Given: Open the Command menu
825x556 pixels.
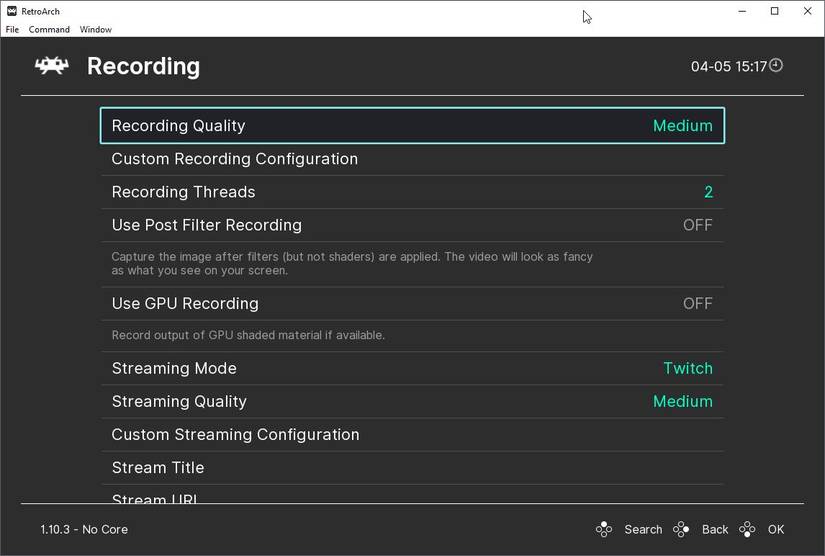Looking at the screenshot, I should pyautogui.click(x=49, y=30).
